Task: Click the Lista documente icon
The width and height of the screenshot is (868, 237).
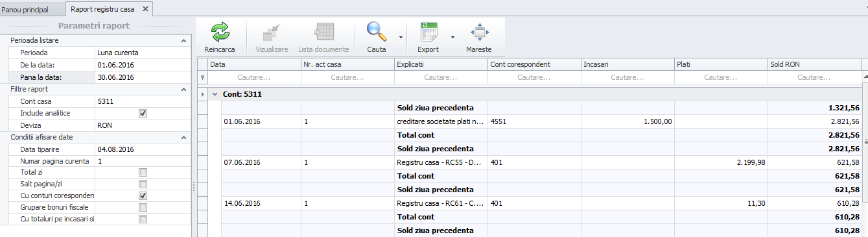Action: [323, 32]
